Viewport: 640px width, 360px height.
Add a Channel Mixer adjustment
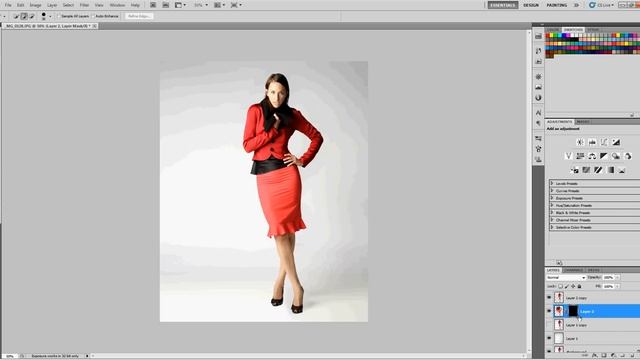coord(628,156)
